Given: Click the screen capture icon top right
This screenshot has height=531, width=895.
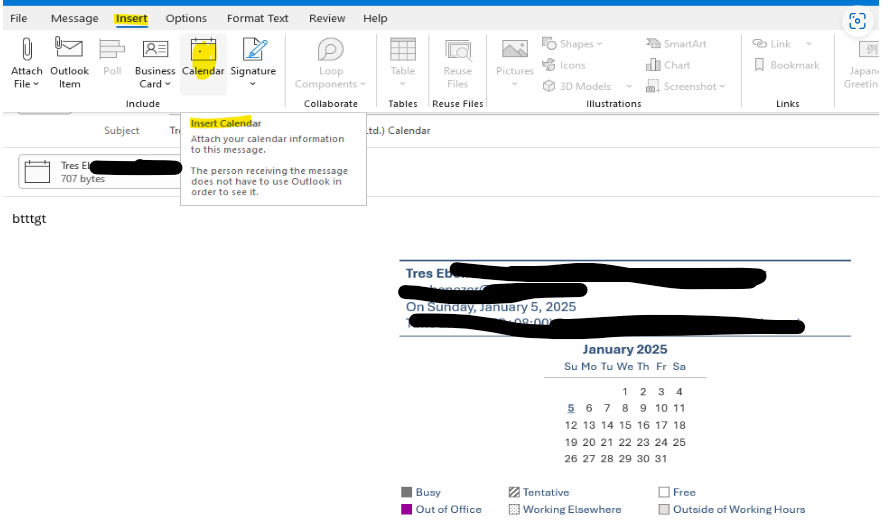Looking at the screenshot, I should (857, 21).
